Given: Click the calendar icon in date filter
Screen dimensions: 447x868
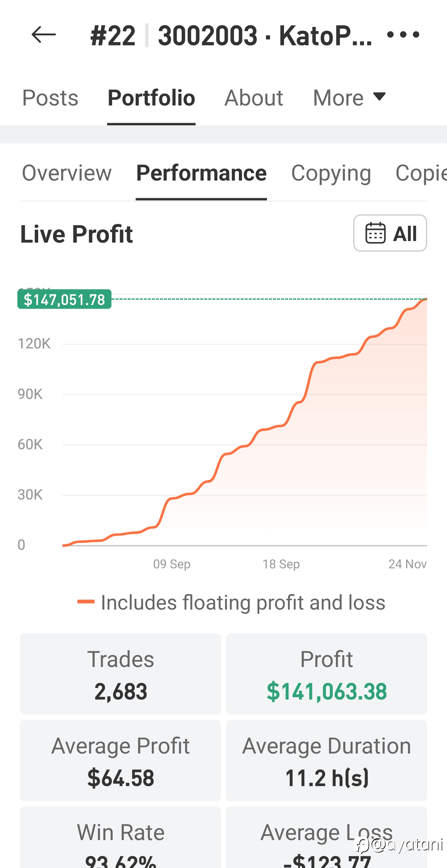Looking at the screenshot, I should coord(375,233).
